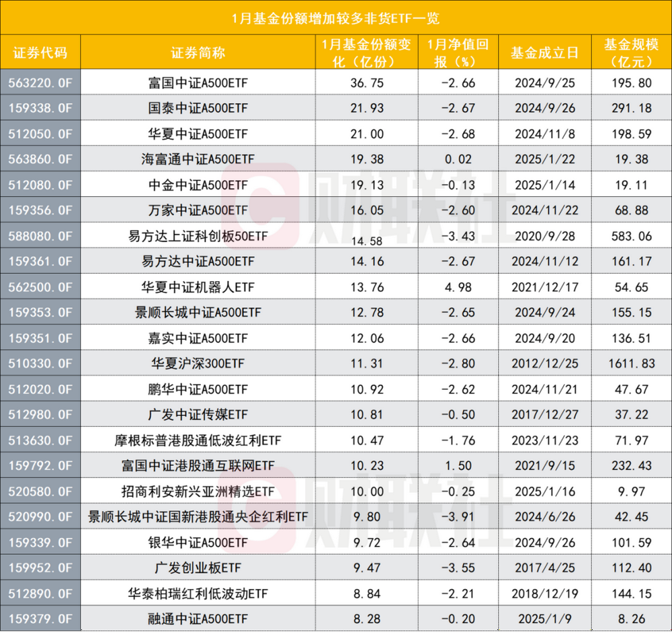This screenshot has height=632, width=672.
Task: Select the share change value 19.13
Action: coord(367,185)
